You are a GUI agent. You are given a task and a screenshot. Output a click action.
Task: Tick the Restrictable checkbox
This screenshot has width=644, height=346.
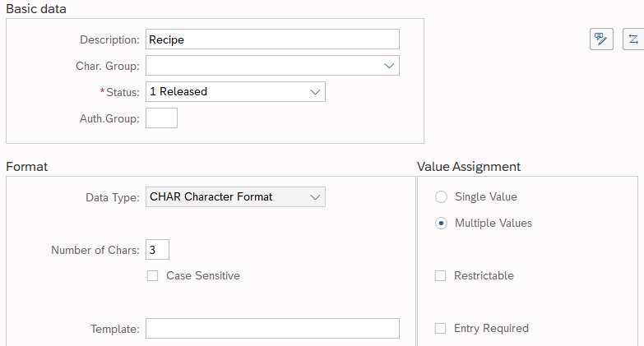440,276
